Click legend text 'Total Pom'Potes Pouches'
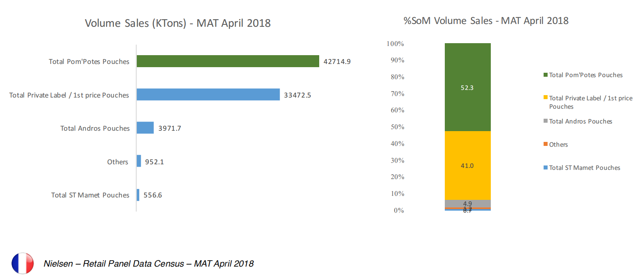The height and width of the screenshot is (277, 644). [586, 75]
